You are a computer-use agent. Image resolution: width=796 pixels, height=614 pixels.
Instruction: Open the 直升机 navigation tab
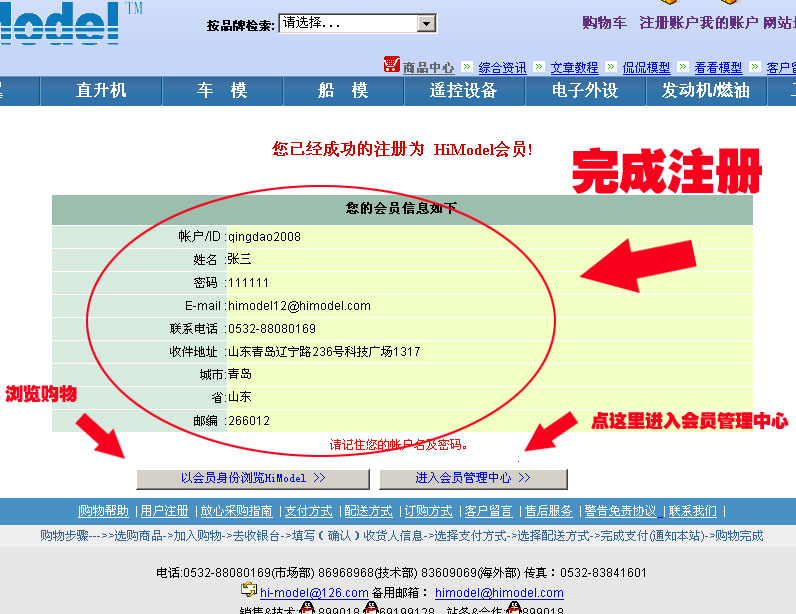click(101, 91)
